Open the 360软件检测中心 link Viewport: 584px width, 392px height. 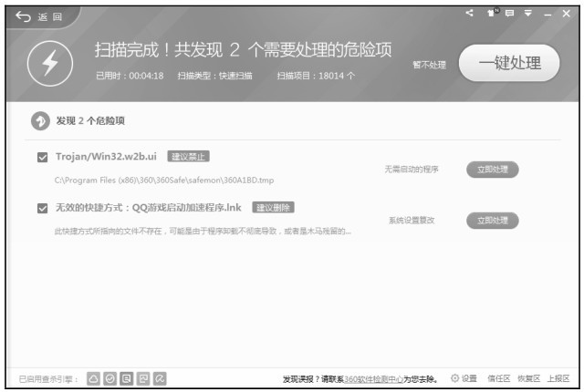373,379
